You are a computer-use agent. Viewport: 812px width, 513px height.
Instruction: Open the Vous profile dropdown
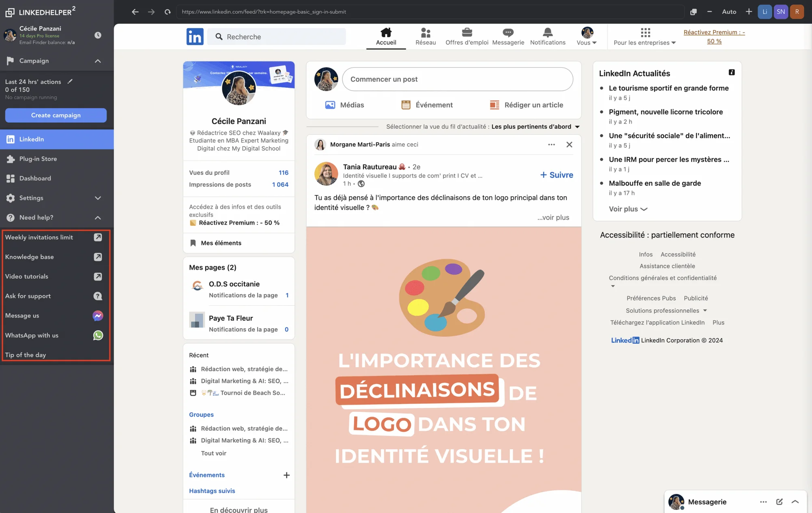587,37
